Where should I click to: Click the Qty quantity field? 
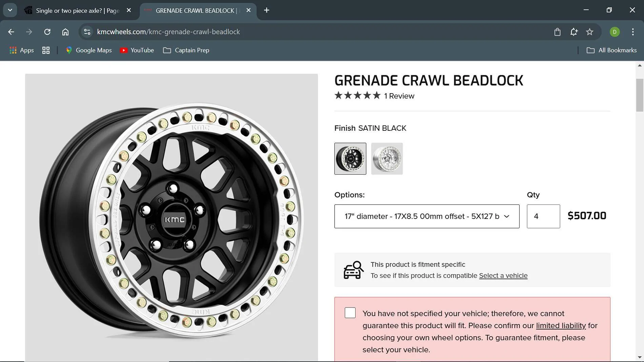tap(543, 216)
